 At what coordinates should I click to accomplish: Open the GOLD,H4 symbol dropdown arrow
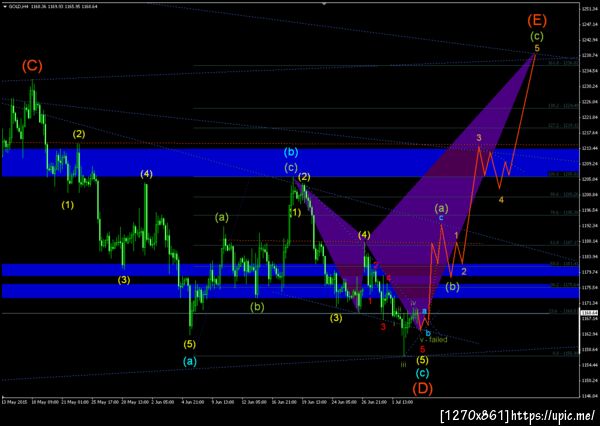click(4, 7)
